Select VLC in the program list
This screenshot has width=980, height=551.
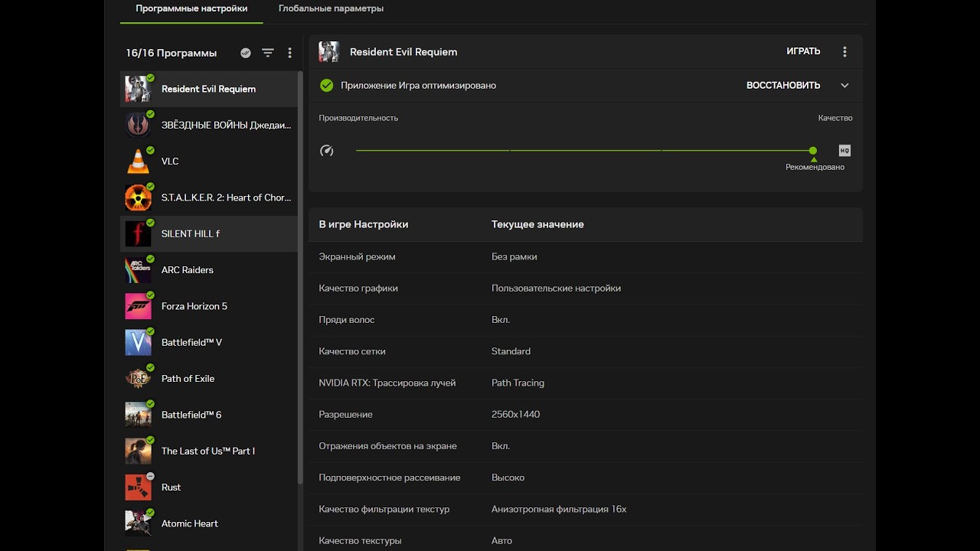click(x=209, y=161)
